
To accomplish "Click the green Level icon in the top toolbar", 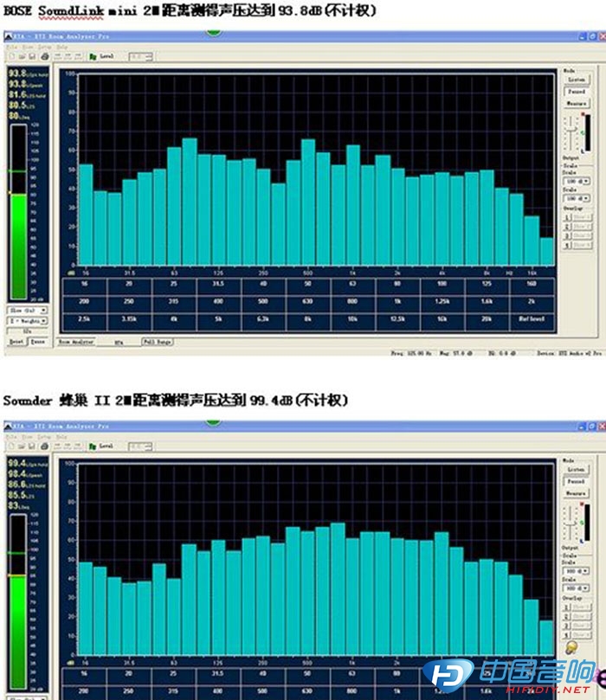I will coord(94,56).
